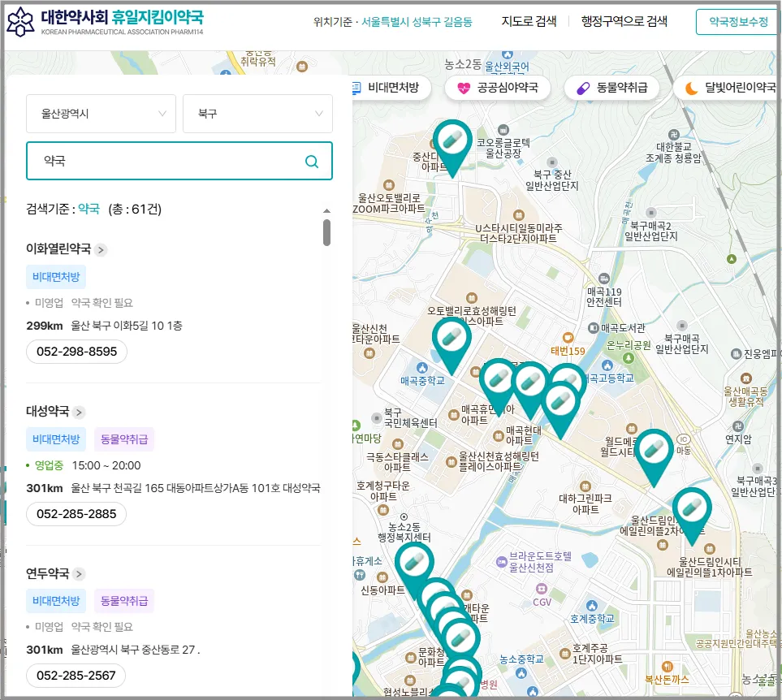Click 동물약취급 tag under 연두약국
This screenshot has width=782, height=700.
[x=124, y=601]
